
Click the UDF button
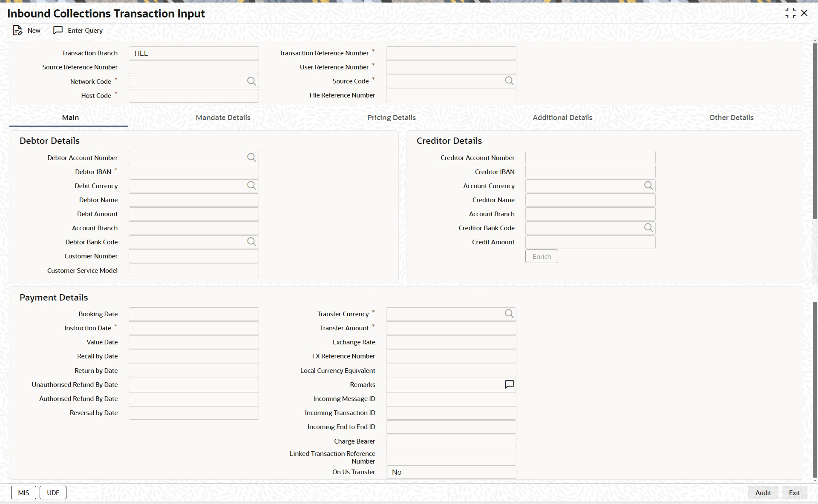(x=53, y=493)
